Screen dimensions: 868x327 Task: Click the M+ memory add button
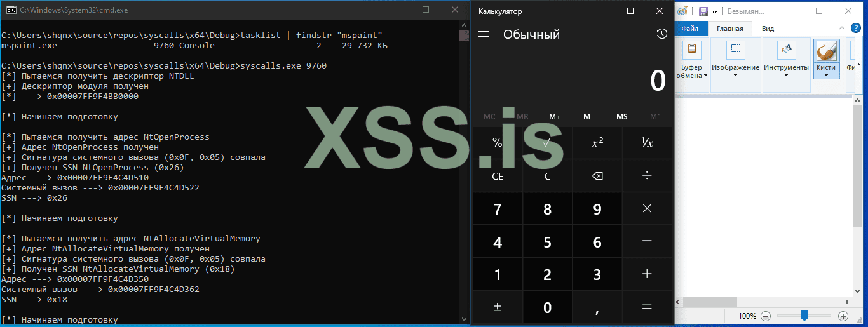555,116
